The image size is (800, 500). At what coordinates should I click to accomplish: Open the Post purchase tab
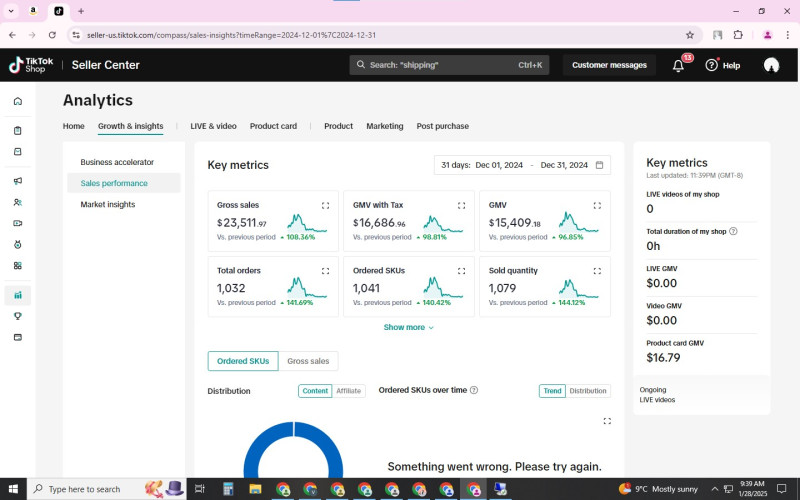(x=442, y=126)
